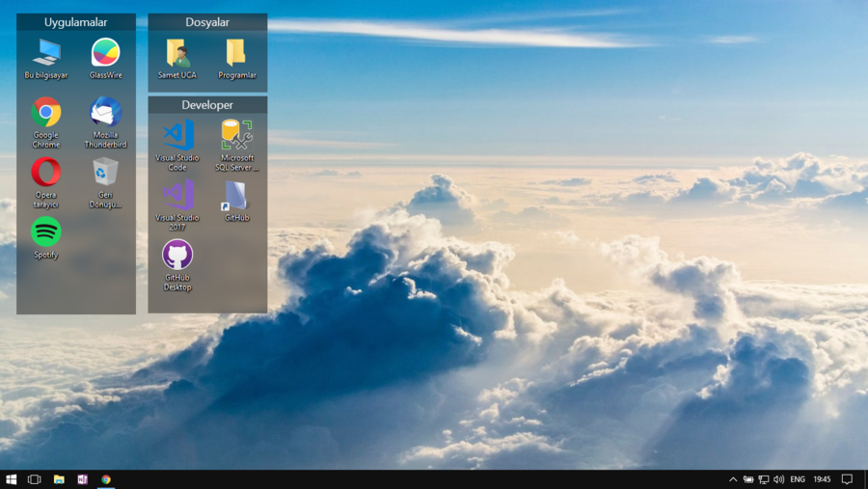
Task: Select the Programlar folder
Action: click(x=236, y=53)
